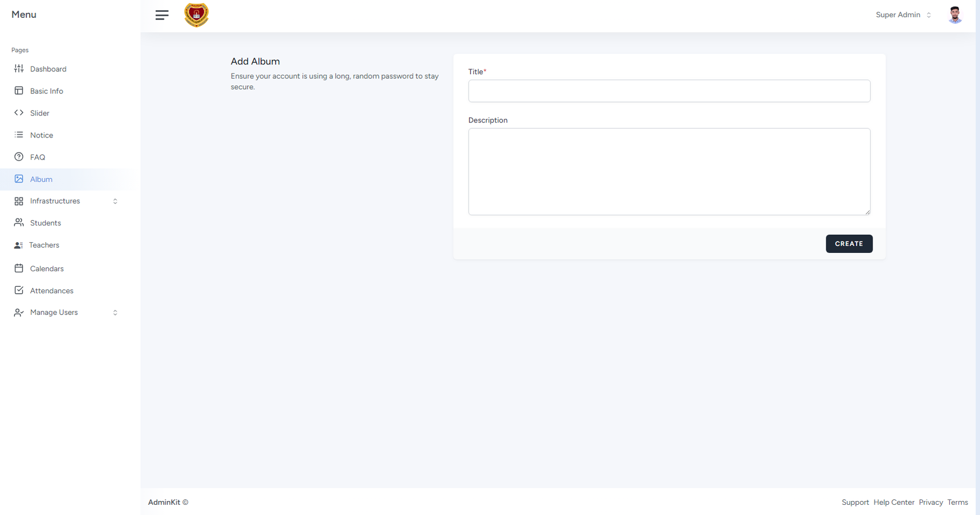
Task: Click the Dashboard sliders icon
Action: (x=19, y=69)
